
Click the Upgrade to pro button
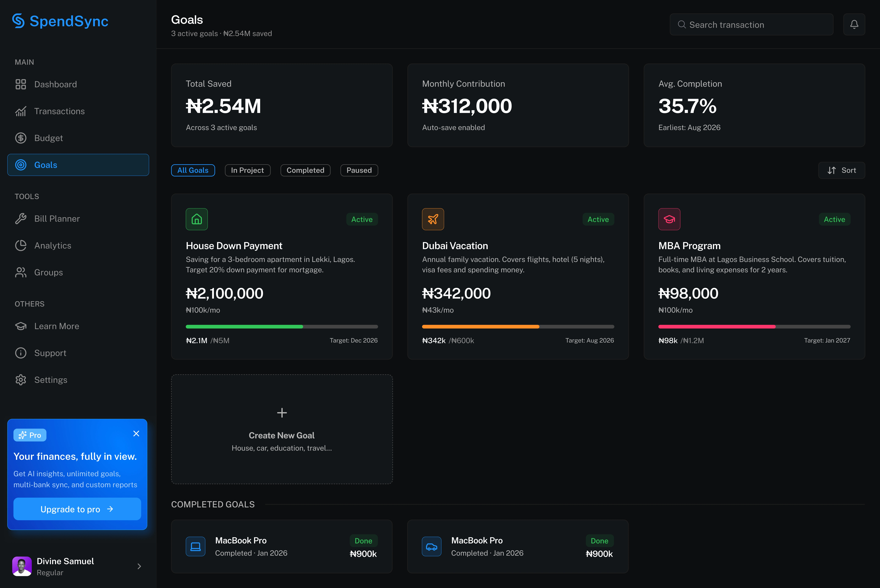click(77, 509)
